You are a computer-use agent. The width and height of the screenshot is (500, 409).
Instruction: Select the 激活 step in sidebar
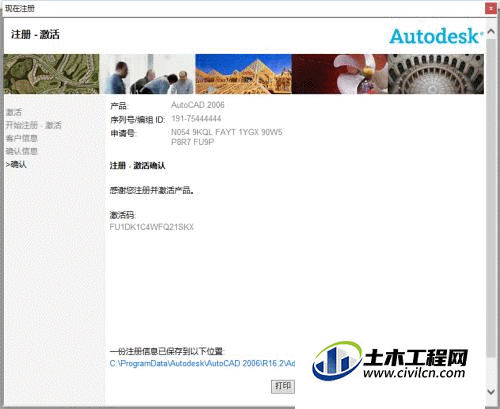click(14, 112)
